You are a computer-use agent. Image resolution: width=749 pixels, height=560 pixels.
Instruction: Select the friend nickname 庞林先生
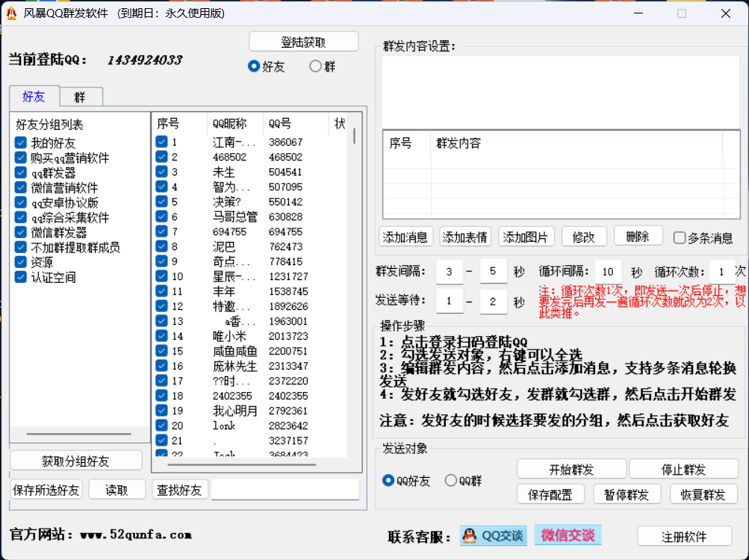click(x=235, y=366)
